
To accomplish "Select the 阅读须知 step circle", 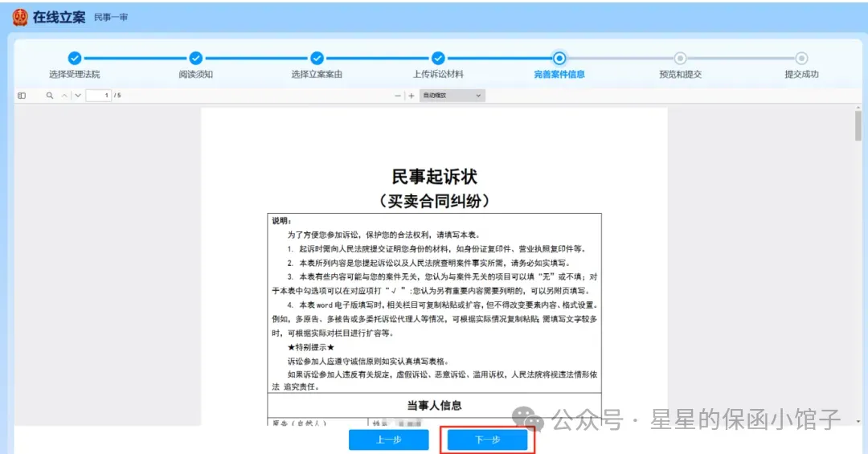I will tap(195, 58).
